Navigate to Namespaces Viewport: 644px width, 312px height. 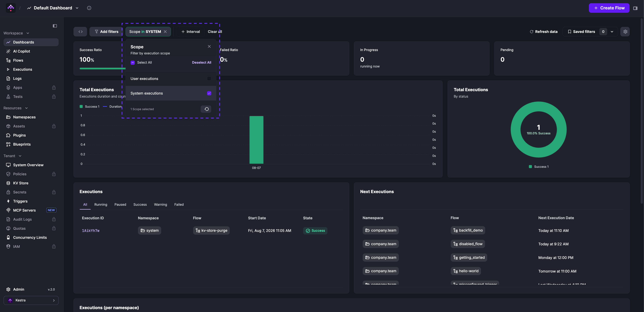31,117
